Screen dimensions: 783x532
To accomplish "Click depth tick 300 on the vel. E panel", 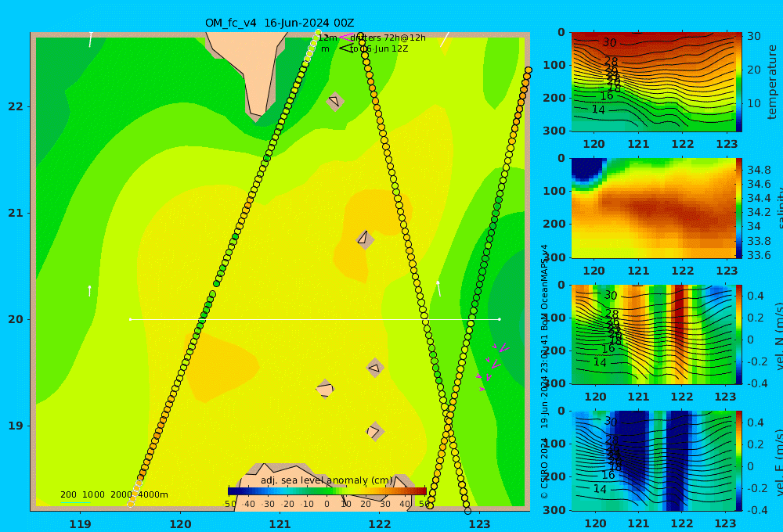I will coord(554,510).
